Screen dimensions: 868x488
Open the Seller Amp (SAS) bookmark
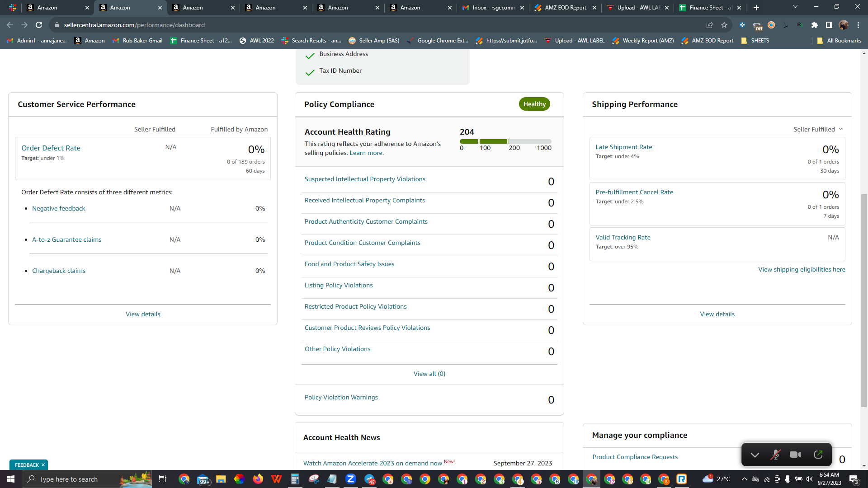pyautogui.click(x=374, y=41)
